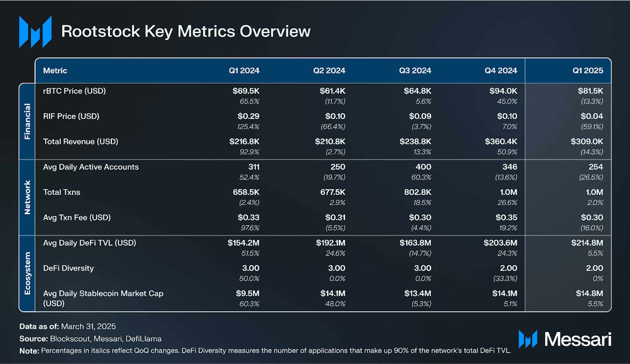Click the '$154.2M' DeFi TVL value
The width and height of the screenshot is (630, 364).
(x=244, y=243)
